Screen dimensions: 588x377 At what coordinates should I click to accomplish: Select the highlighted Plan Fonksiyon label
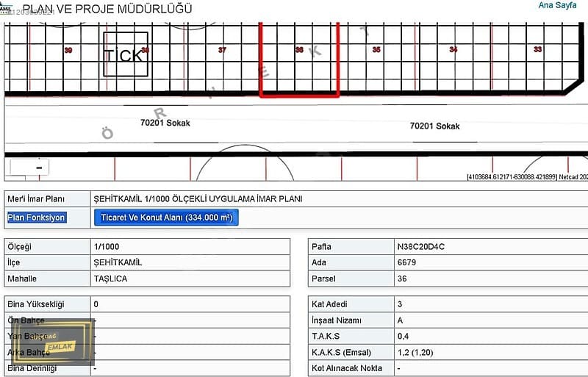pos(36,218)
